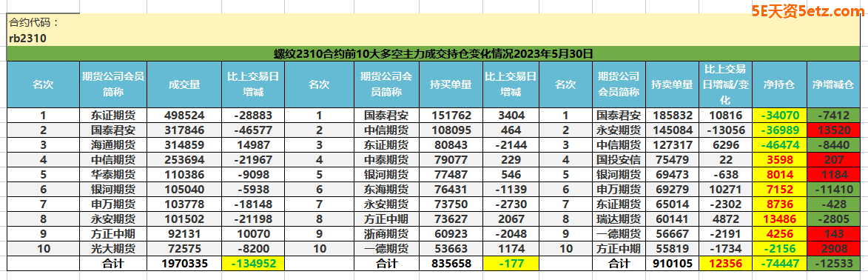
Task: Select the 持卖单量 header cell
Action: pos(672,84)
